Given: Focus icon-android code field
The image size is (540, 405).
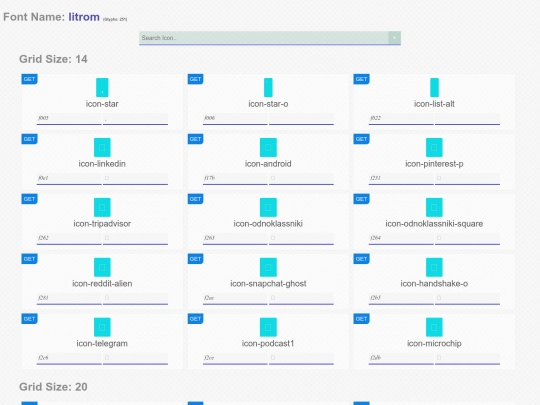Looking at the screenshot, I should [x=235, y=178].
